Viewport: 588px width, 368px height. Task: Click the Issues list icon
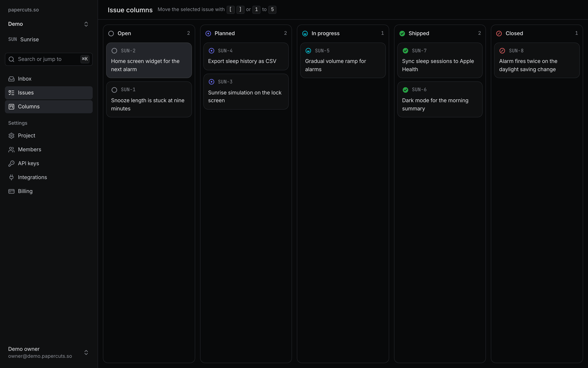11,93
